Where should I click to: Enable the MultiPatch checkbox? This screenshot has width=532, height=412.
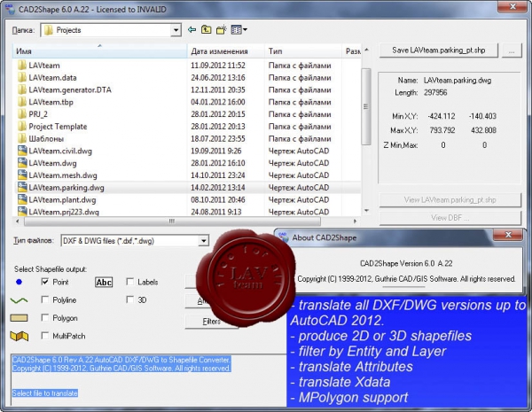45,336
